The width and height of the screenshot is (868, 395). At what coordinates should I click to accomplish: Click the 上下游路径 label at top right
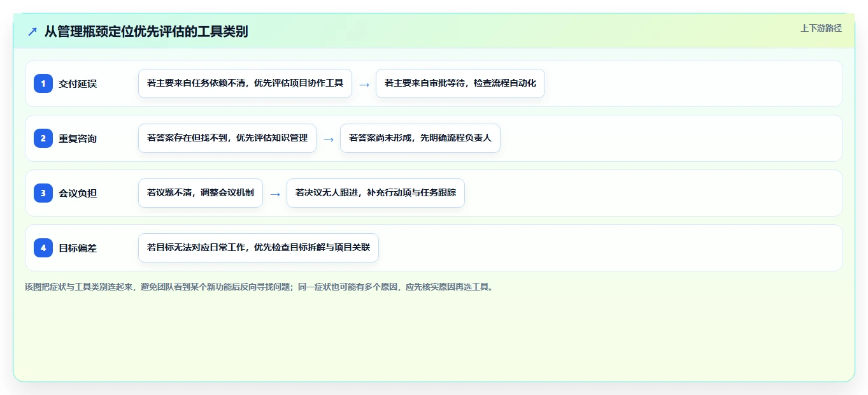coord(821,28)
